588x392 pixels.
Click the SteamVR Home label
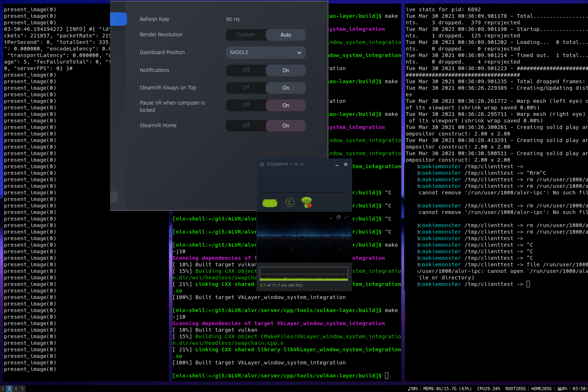pyautogui.click(x=158, y=126)
